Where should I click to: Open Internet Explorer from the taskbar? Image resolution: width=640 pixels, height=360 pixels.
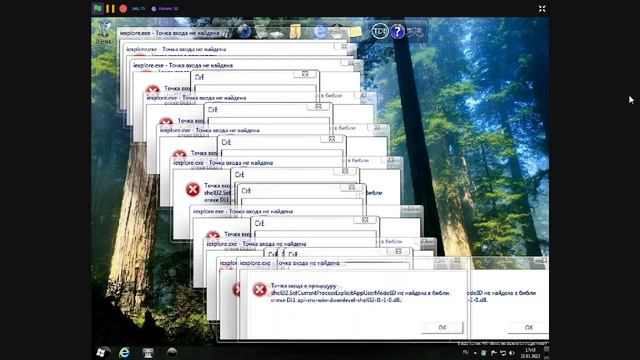(124, 352)
